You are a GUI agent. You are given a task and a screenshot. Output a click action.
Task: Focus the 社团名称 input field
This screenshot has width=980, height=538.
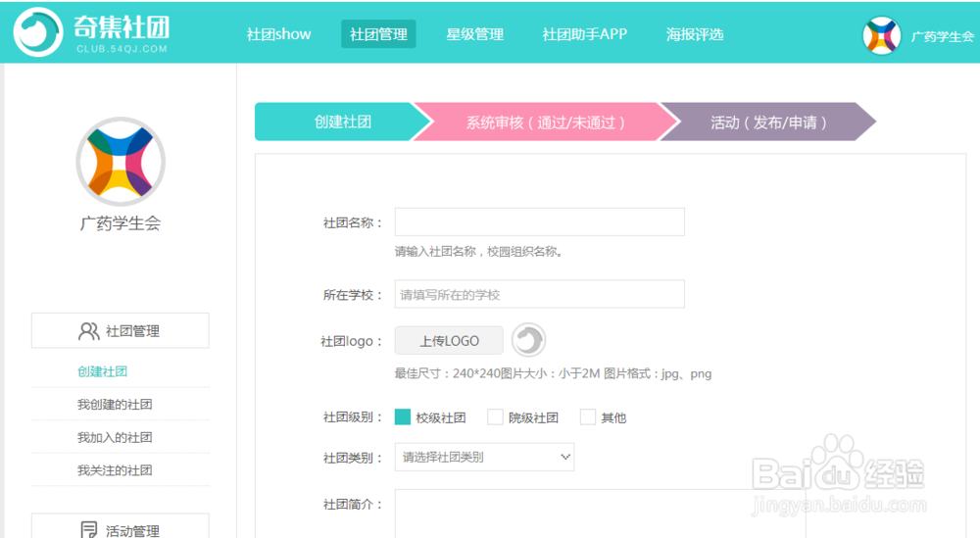click(539, 221)
